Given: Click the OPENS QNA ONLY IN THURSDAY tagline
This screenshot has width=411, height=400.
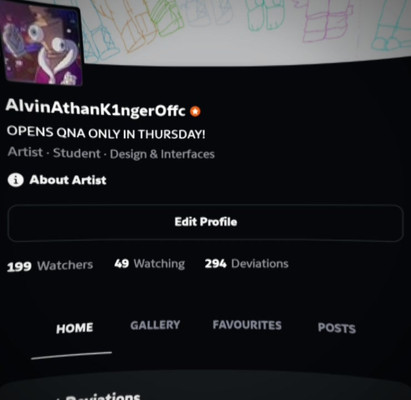Looking at the screenshot, I should point(106,133).
